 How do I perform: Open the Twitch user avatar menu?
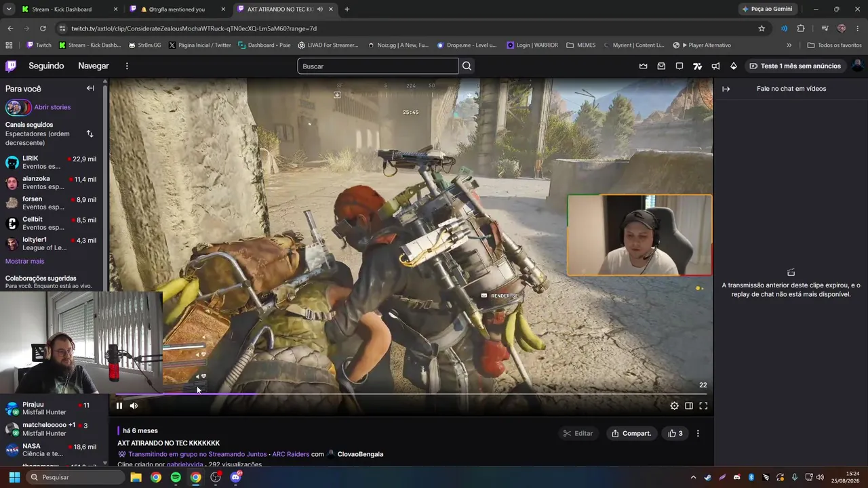pyautogui.click(x=857, y=66)
